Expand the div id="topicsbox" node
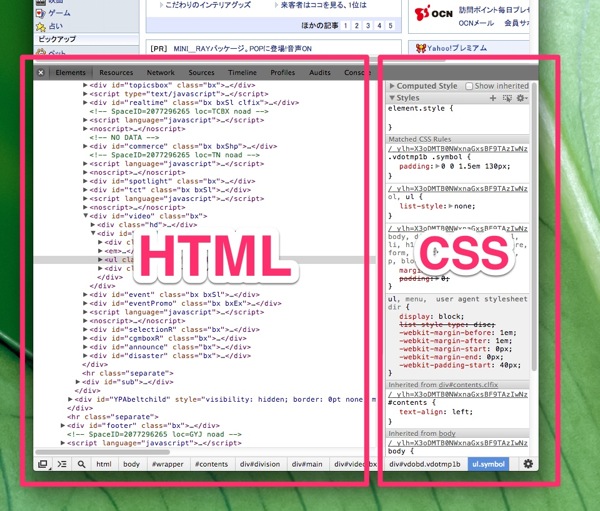 pyautogui.click(x=85, y=85)
